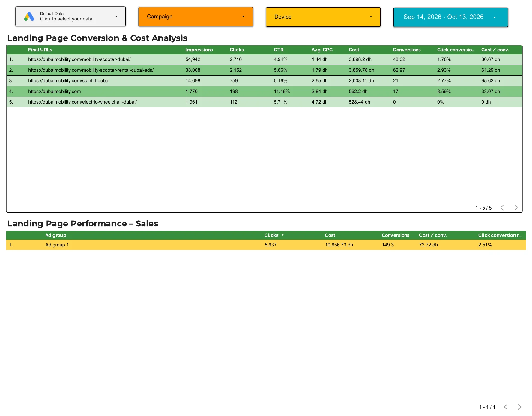Sort by the Final URLs column header
The image size is (532, 416).
click(40, 50)
